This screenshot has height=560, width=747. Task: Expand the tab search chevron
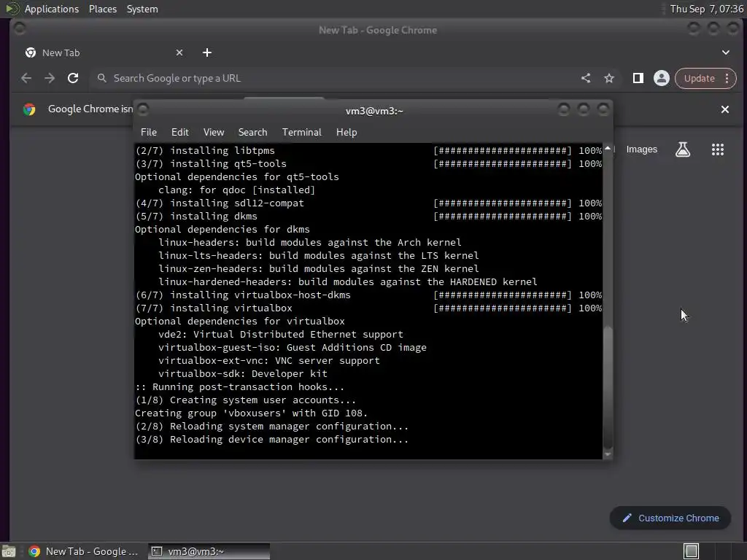[x=725, y=52]
